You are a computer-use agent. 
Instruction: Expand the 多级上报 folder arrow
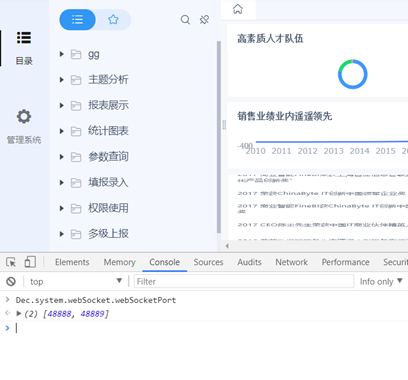(x=62, y=234)
